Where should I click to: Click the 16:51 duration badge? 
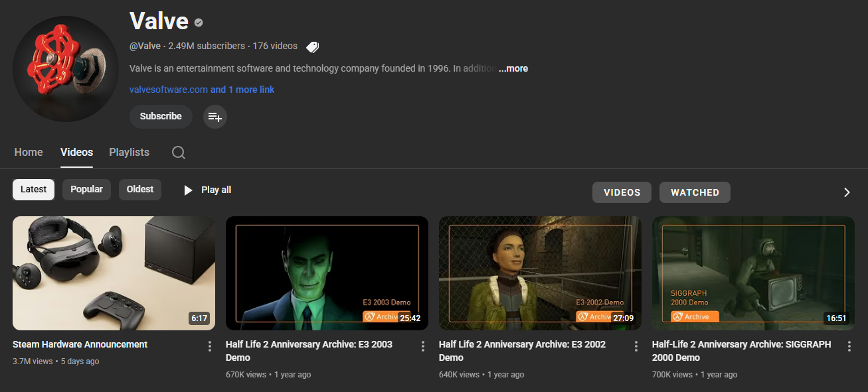pos(836,318)
